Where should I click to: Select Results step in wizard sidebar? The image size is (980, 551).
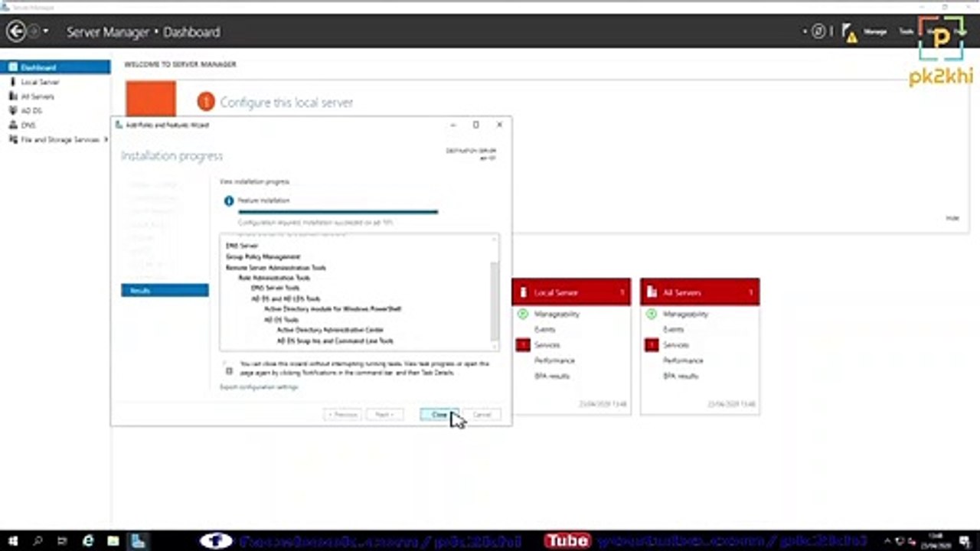point(165,291)
